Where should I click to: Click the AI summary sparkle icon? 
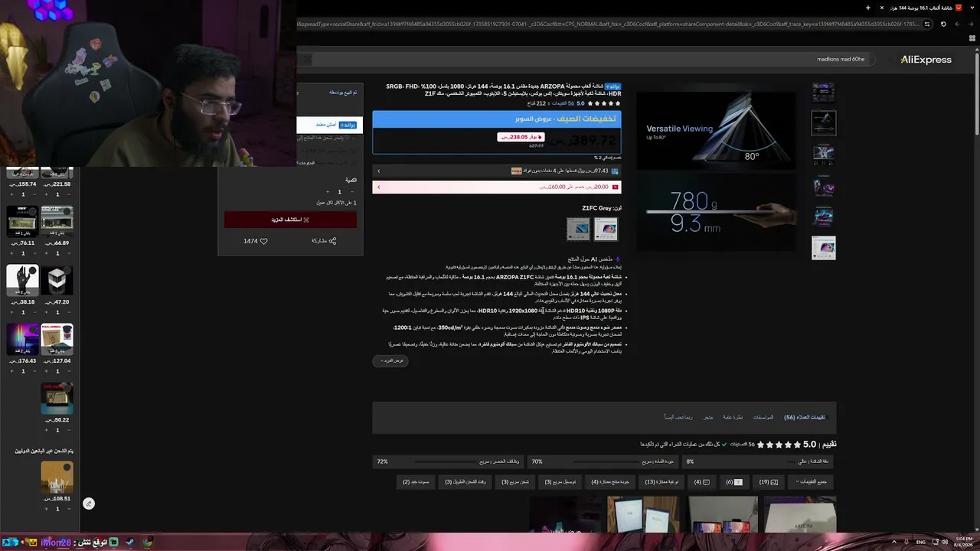tap(618, 259)
